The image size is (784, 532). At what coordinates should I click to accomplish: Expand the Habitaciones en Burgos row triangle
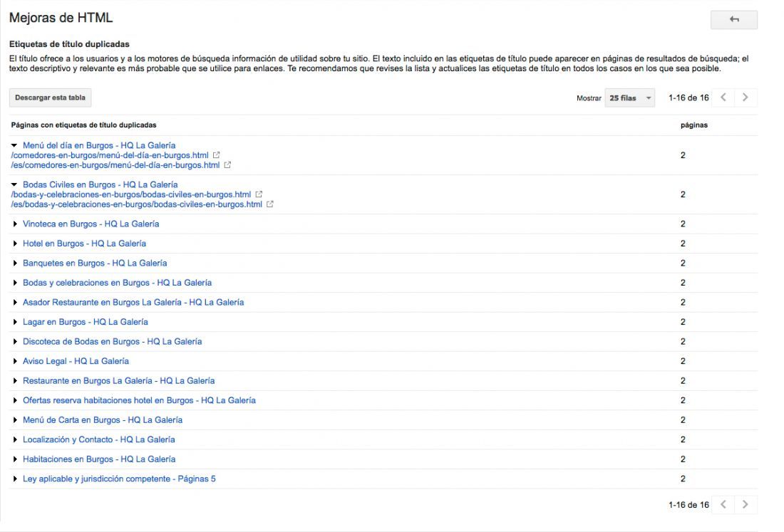(15, 459)
